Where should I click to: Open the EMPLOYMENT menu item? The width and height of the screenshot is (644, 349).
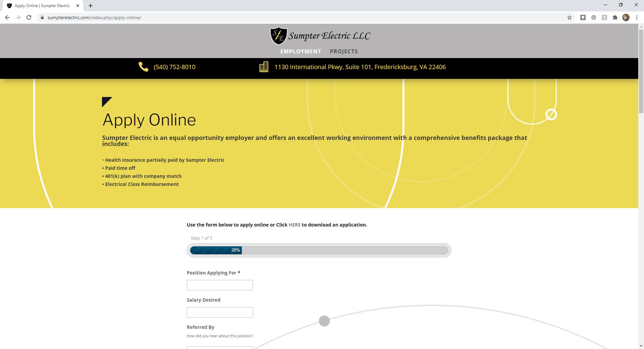[x=301, y=51]
